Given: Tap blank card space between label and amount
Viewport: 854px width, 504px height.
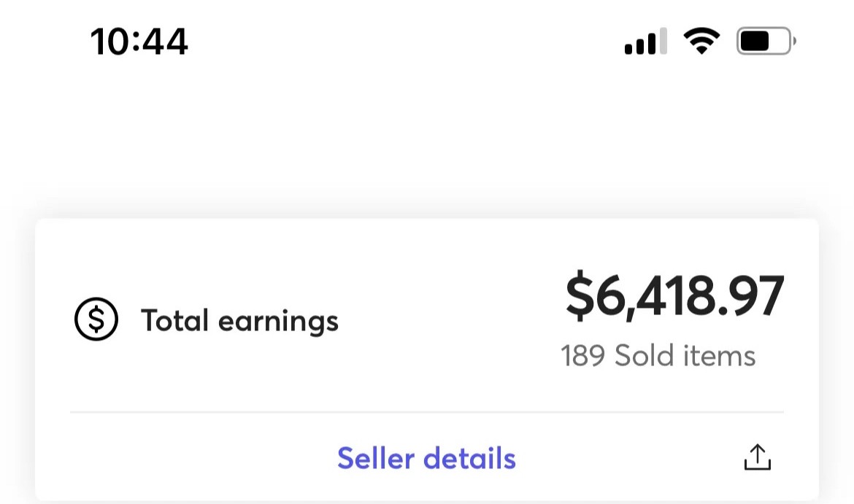Looking at the screenshot, I should pos(452,320).
